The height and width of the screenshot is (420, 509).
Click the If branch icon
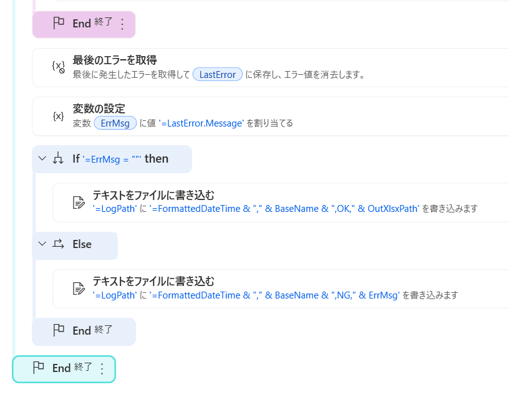coord(58,159)
